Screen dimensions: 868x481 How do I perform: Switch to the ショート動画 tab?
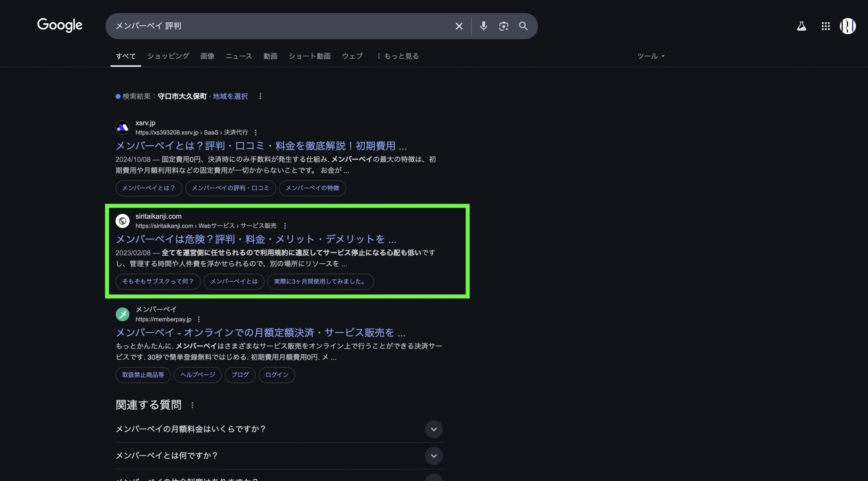click(x=310, y=56)
